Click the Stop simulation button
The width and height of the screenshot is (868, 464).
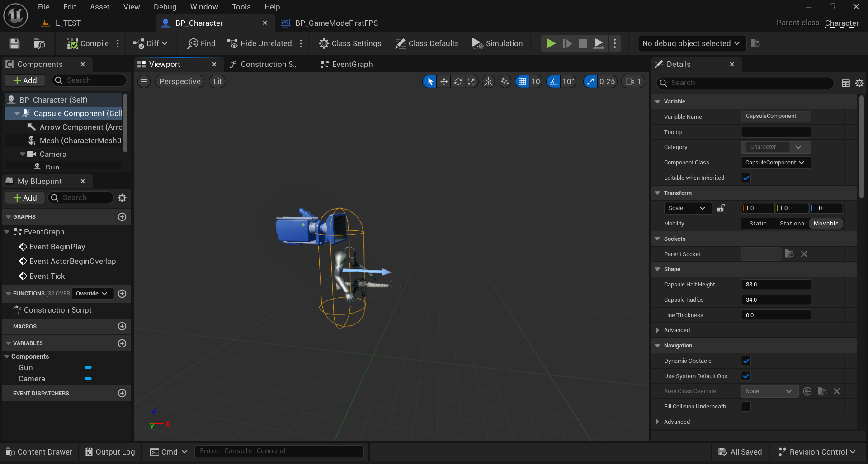(583, 43)
